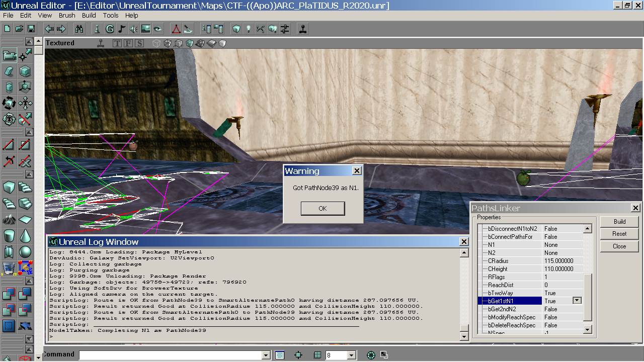This screenshot has width=644, height=362.
Task: Collapse CSG operations group in left toolbox
Action: point(30,281)
